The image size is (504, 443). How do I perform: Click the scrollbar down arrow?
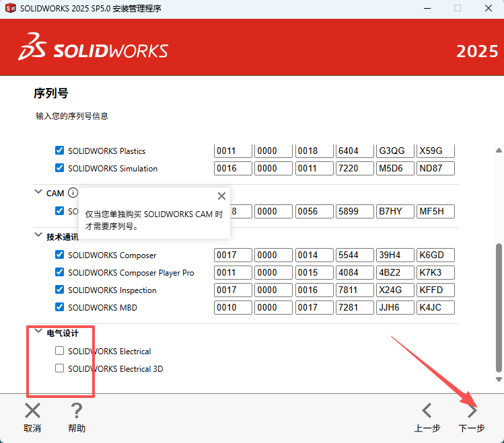(x=499, y=379)
